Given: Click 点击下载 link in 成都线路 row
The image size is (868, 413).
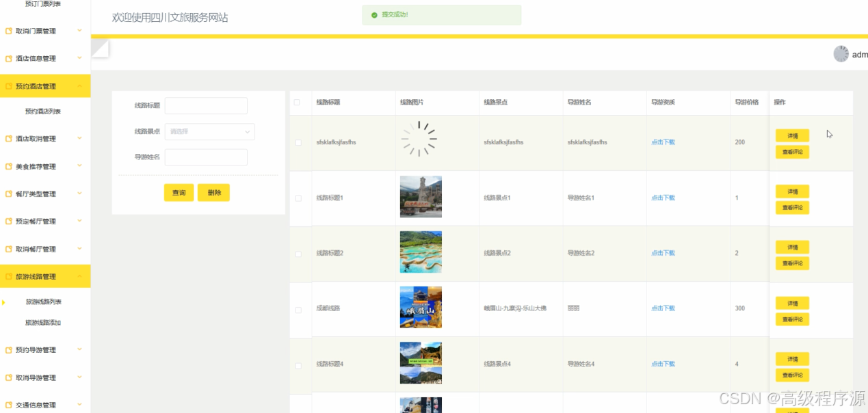Looking at the screenshot, I should pos(663,308).
